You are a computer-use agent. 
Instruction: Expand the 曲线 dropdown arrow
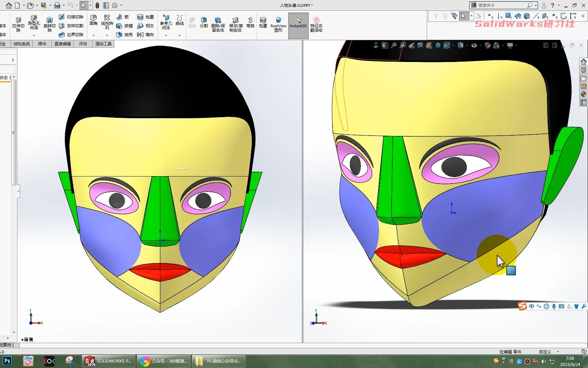pos(179,35)
